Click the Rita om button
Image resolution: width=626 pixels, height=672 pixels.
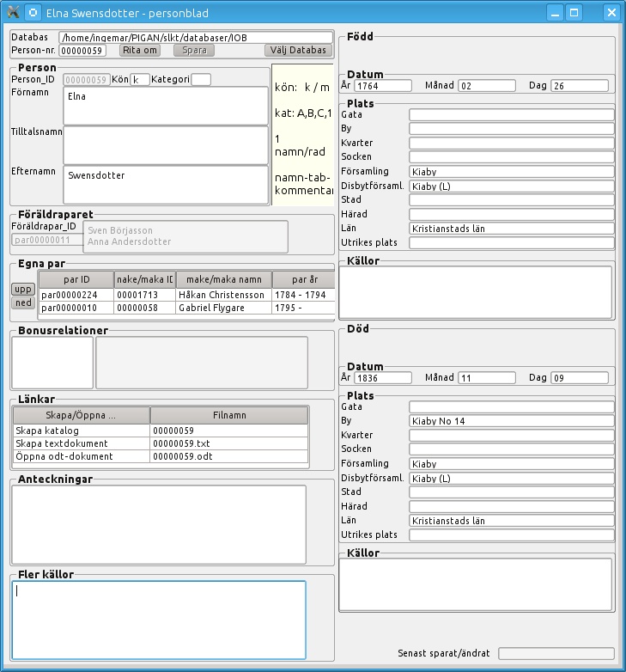tap(140, 50)
